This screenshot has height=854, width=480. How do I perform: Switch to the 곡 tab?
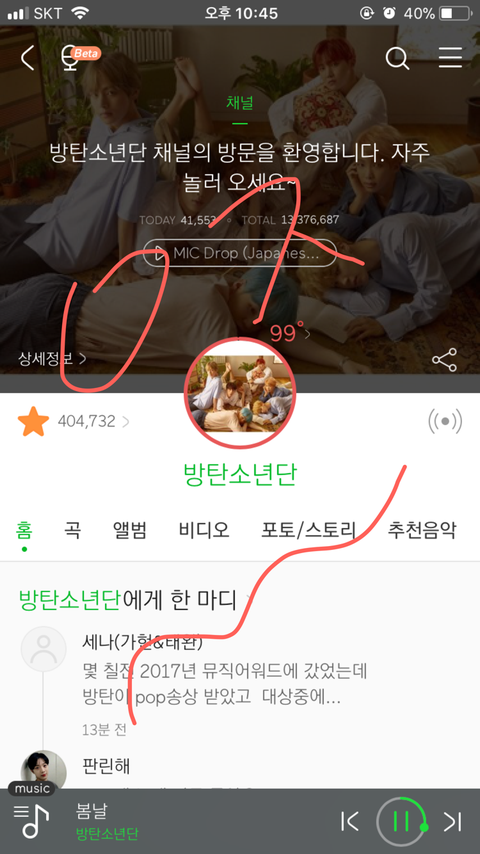(72, 529)
